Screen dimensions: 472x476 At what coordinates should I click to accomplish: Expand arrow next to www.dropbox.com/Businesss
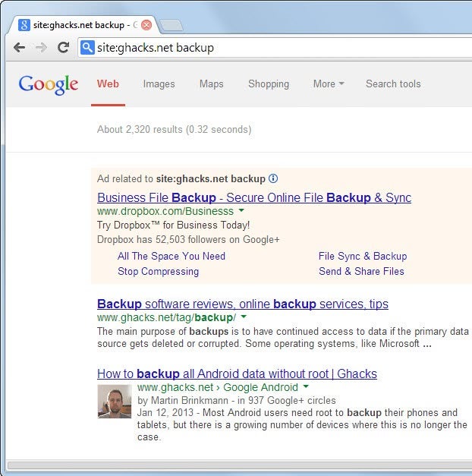pos(241,210)
